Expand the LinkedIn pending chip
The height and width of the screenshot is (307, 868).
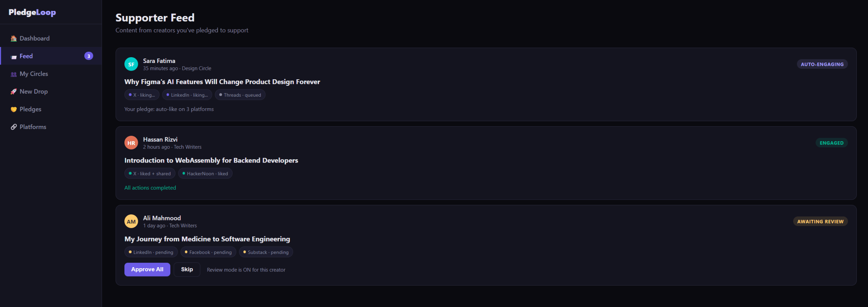pos(151,252)
